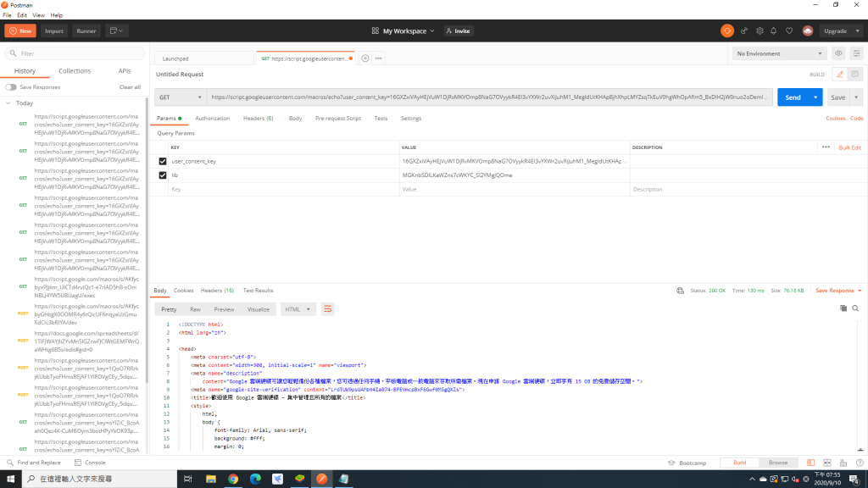Click Clear all history
This screenshot has height=488, width=868.
click(130, 87)
